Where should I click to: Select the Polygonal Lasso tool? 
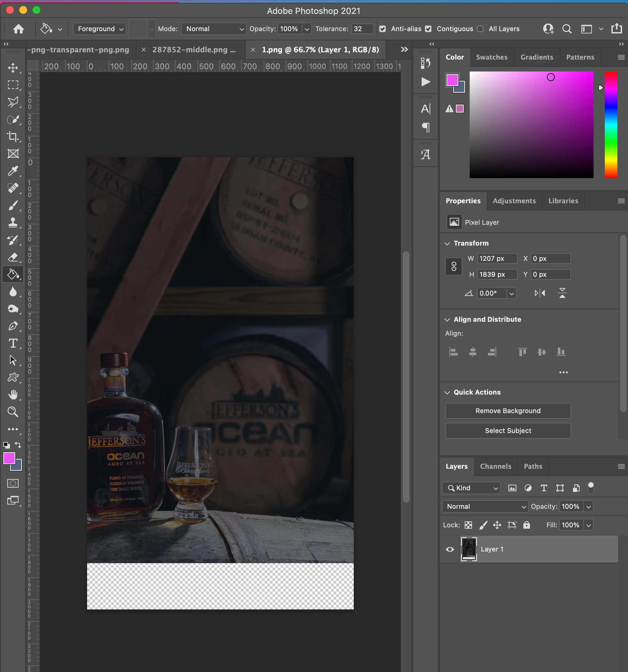tap(13, 102)
